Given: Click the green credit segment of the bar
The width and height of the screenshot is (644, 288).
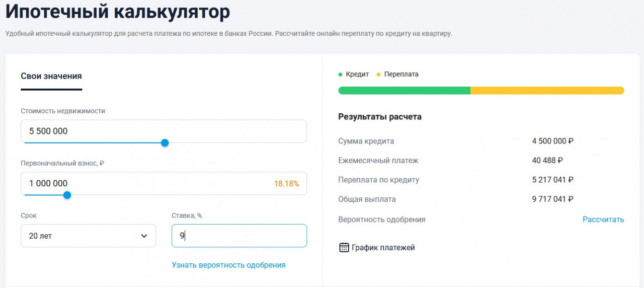Looking at the screenshot, I should pos(404,91).
